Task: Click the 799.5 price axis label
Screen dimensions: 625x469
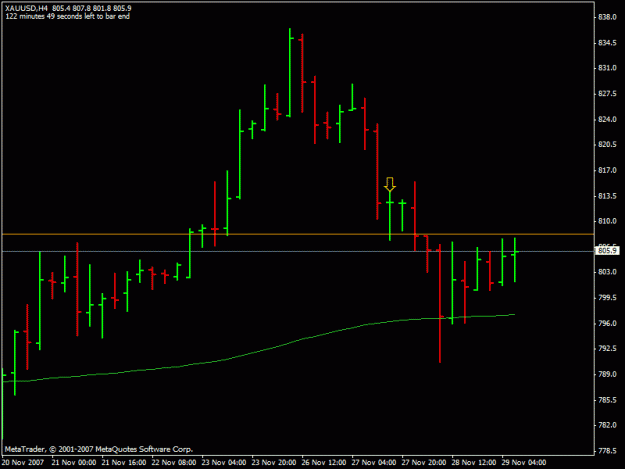Action: [607, 298]
